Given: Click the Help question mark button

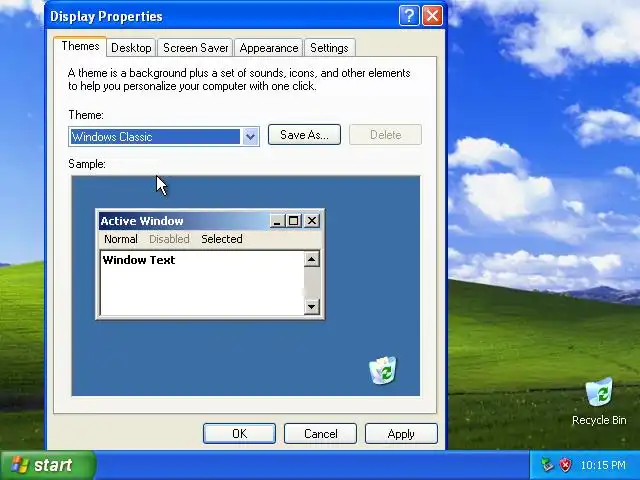Looking at the screenshot, I should (409, 16).
